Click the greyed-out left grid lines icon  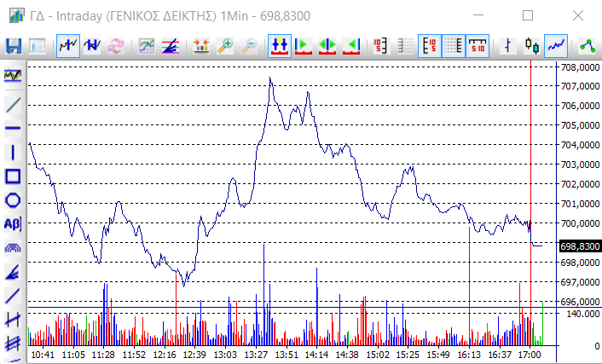(x=405, y=46)
